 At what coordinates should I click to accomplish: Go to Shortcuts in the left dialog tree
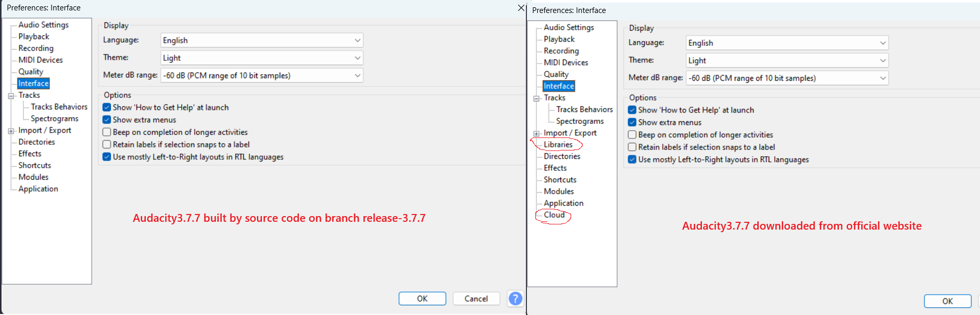pyautogui.click(x=34, y=165)
